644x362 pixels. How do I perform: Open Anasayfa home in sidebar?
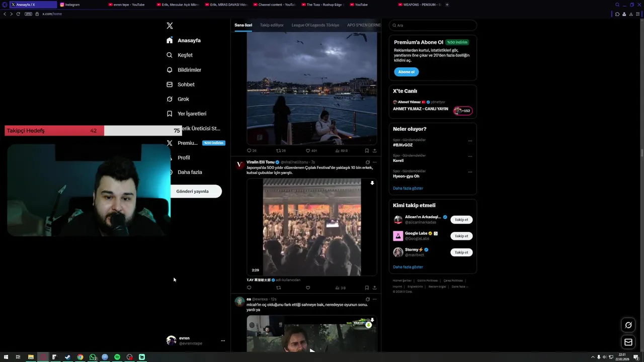point(184,40)
